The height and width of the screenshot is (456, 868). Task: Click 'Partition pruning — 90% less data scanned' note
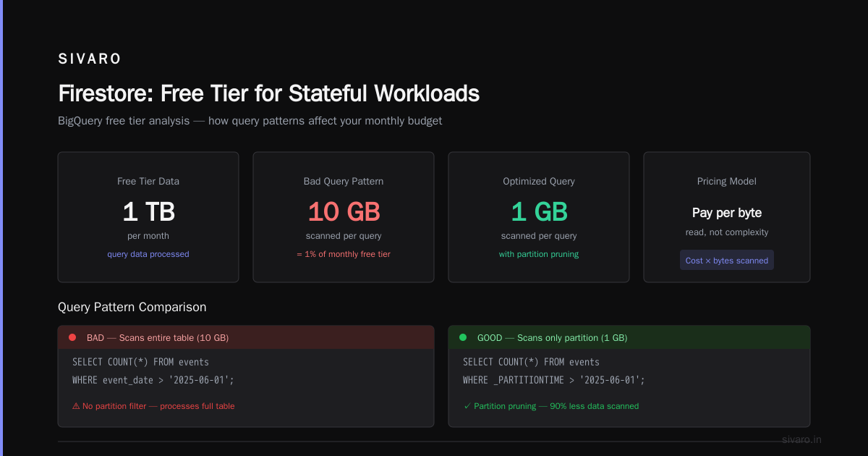[x=556, y=406]
